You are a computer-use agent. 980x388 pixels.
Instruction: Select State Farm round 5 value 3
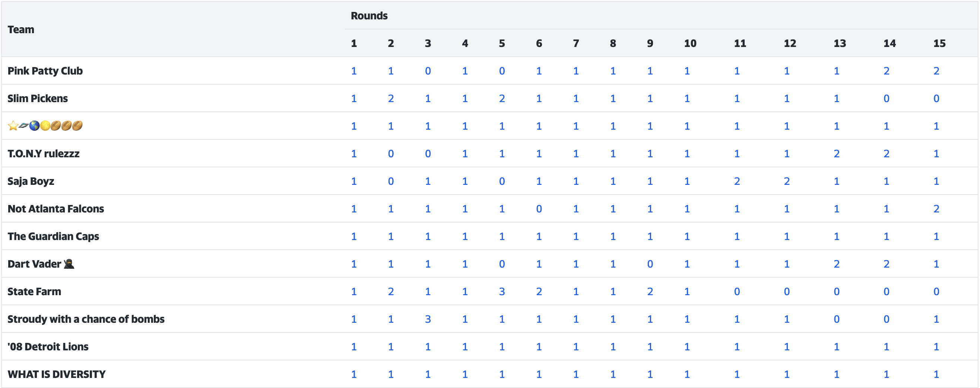click(502, 291)
